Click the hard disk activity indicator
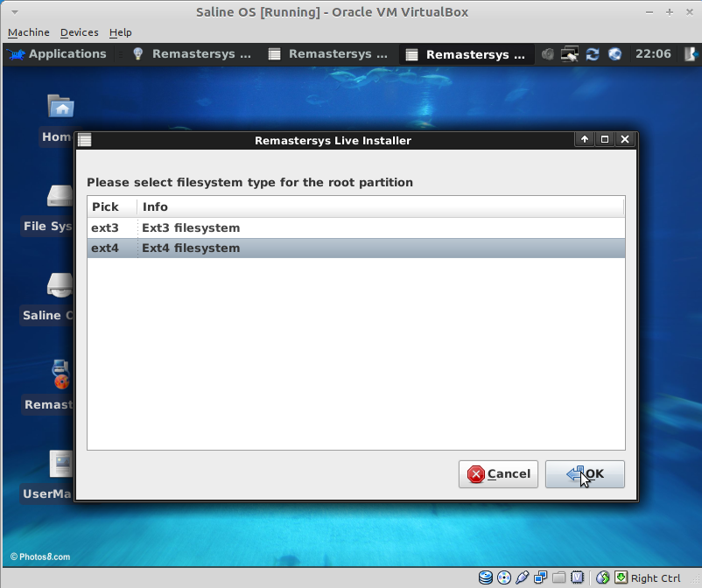Screen dimensions: 702x588 pos(486,577)
